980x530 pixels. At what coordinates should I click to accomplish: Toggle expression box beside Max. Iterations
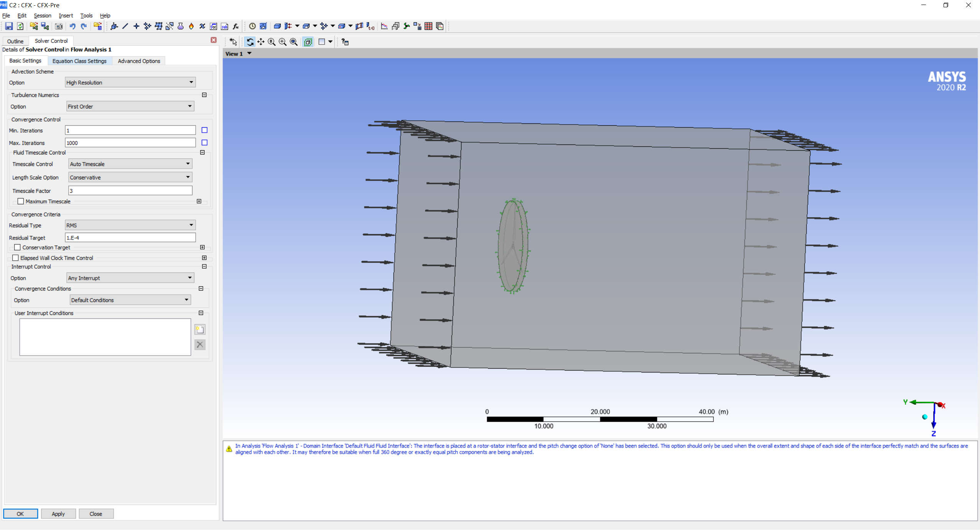pyautogui.click(x=204, y=143)
